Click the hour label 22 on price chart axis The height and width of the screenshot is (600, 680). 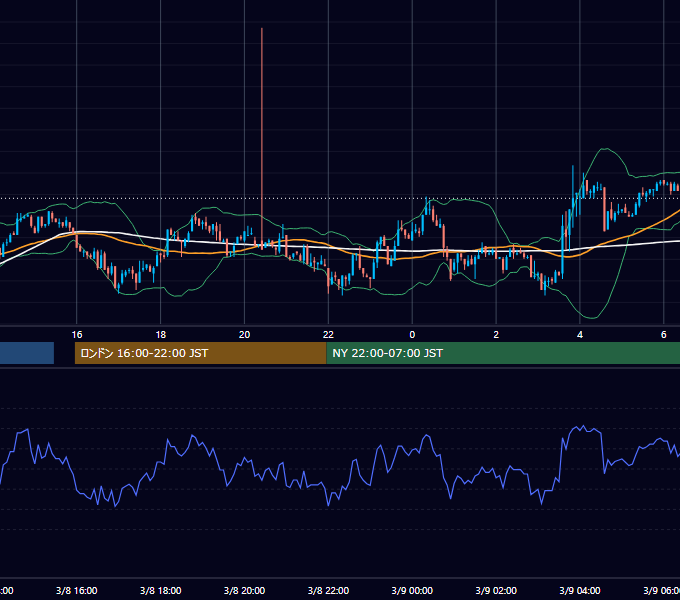(328, 334)
